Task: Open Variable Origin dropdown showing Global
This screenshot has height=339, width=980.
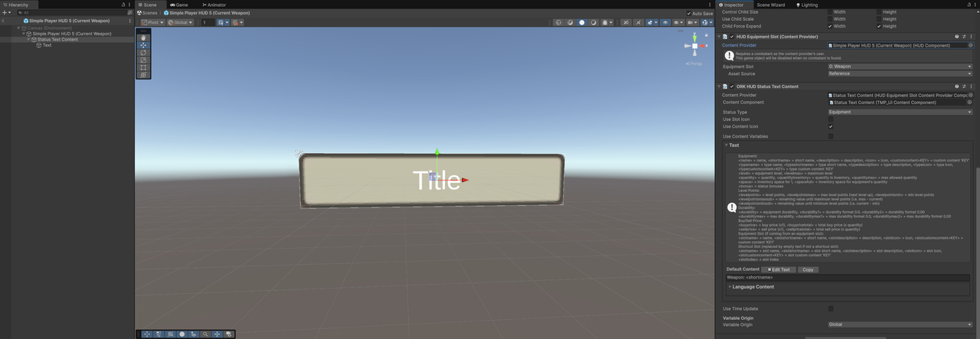Action: 900,324
